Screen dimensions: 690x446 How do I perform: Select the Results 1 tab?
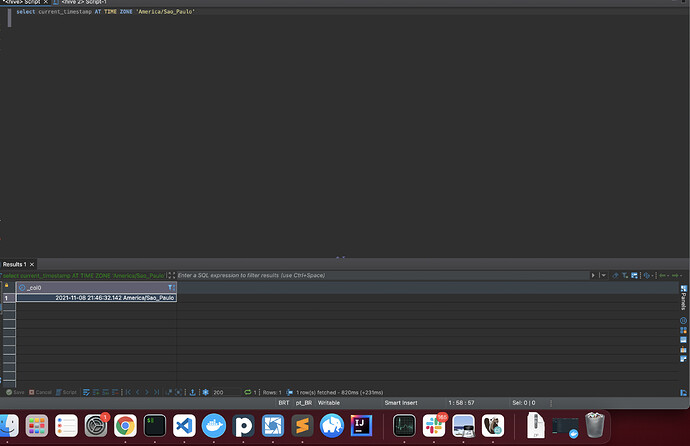click(x=16, y=264)
